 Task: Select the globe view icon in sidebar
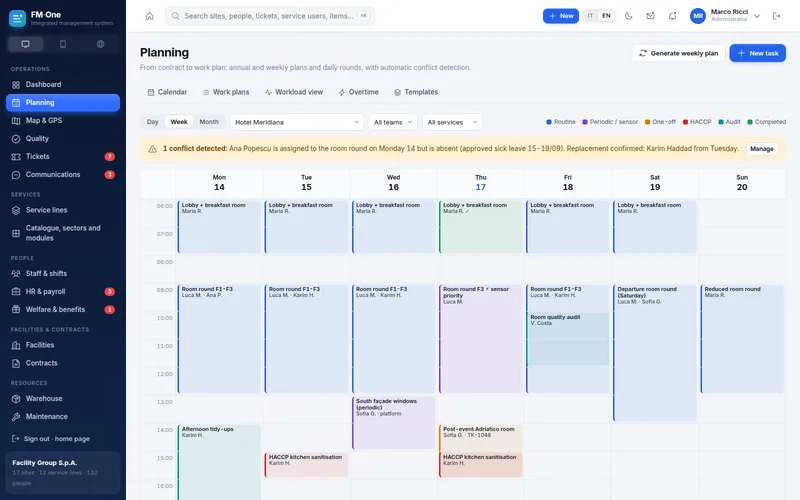pos(101,44)
